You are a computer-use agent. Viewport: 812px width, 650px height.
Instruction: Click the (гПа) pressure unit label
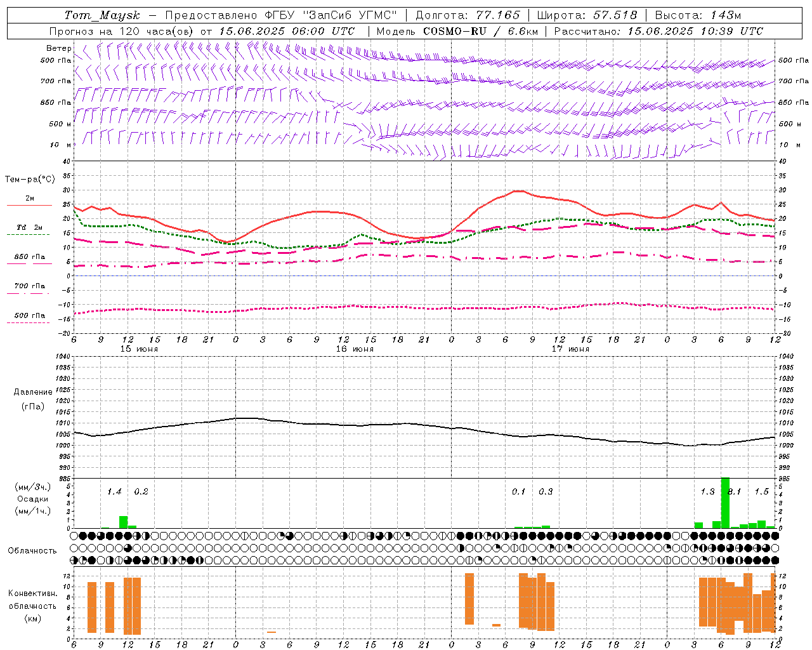(33, 407)
